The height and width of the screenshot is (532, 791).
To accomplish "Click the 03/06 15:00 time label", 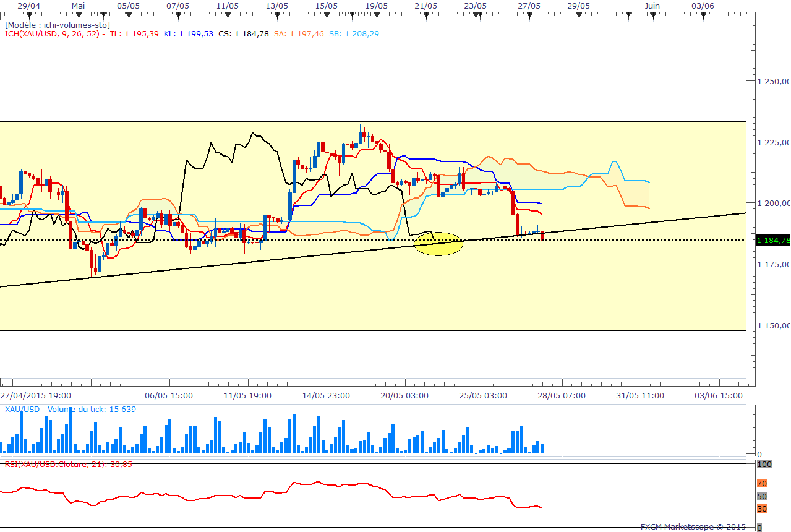I will point(719,395).
